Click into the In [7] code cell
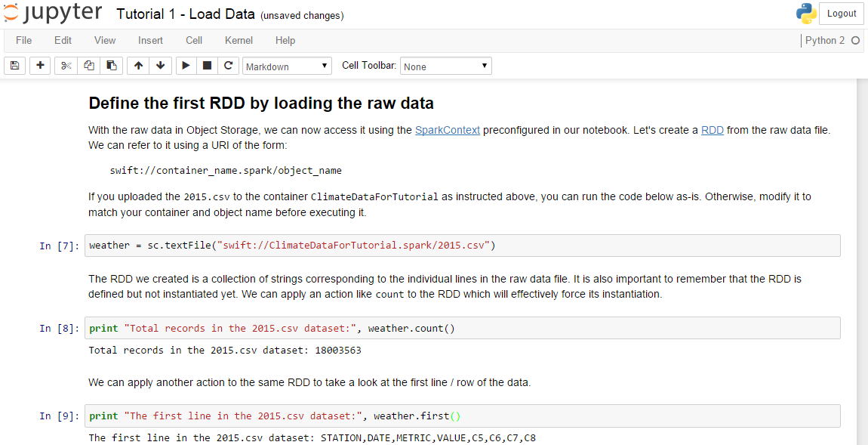Viewport: 868px width, 445px height. 462,246
